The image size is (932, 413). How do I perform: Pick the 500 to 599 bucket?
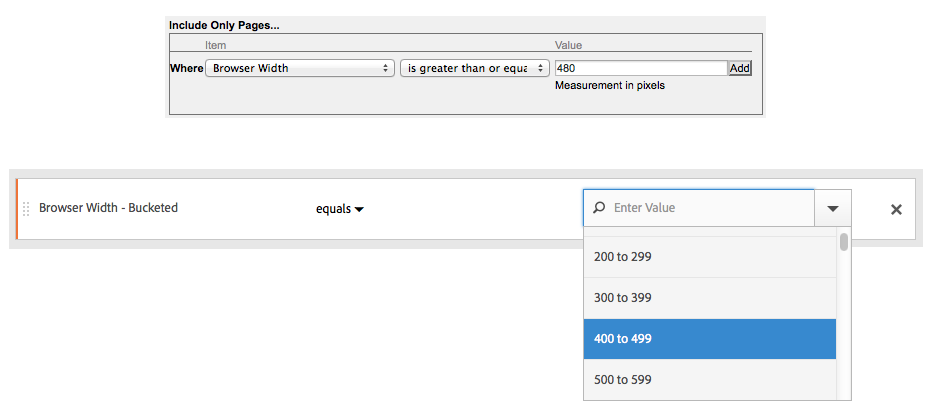point(622,380)
